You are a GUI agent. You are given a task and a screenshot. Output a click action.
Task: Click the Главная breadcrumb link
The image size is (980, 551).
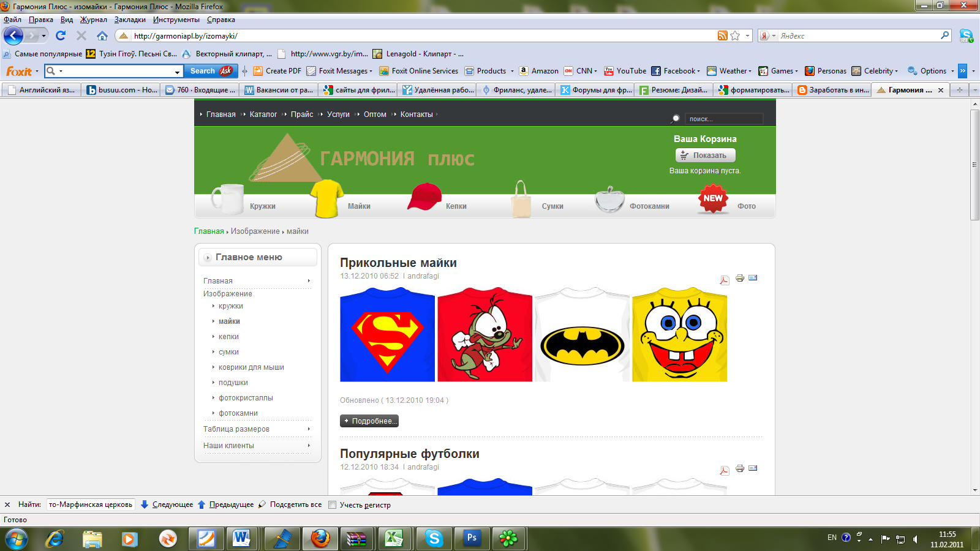(209, 231)
